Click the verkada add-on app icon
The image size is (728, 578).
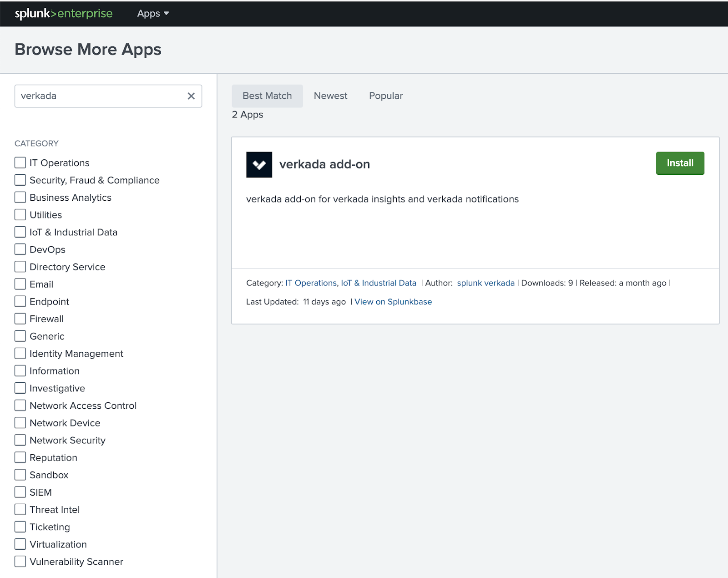click(259, 165)
